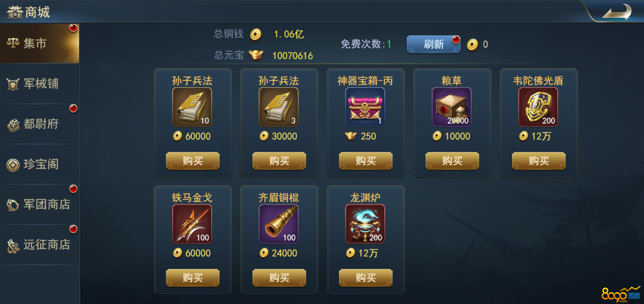Click the 孙子兵法 book icon with quantity 3

[279, 107]
